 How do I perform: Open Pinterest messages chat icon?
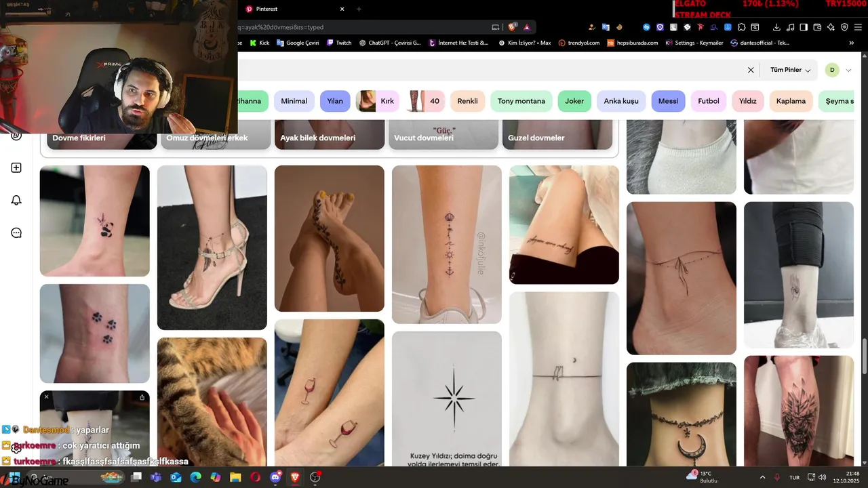click(x=16, y=232)
